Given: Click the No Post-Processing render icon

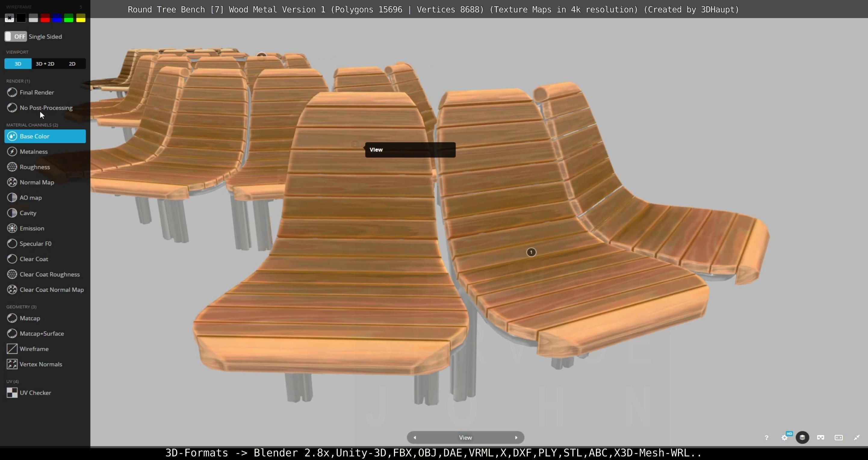Looking at the screenshot, I should (12, 108).
